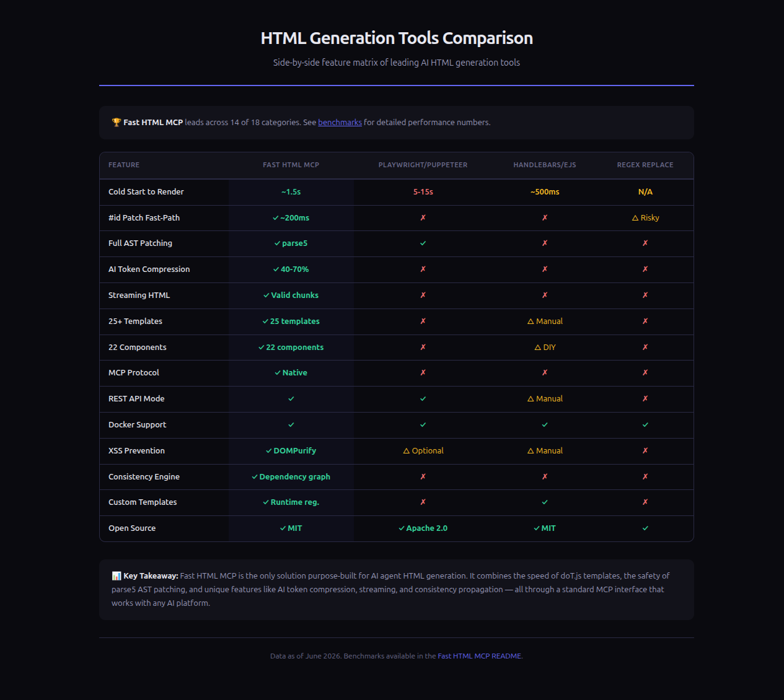Click the Apache 2.0 cell

[x=423, y=528]
